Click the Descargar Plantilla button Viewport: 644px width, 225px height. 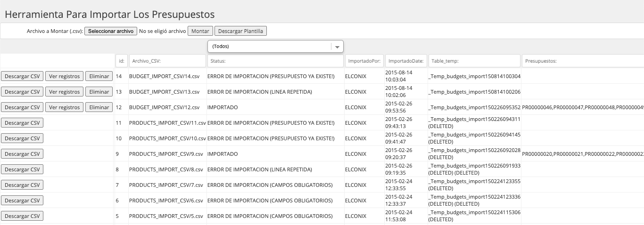(240, 31)
